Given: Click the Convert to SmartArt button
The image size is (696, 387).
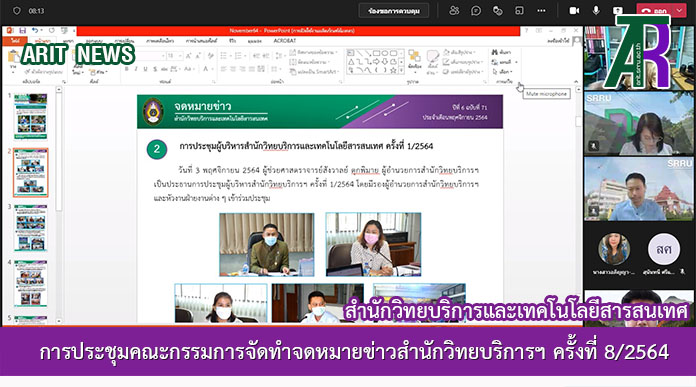Looking at the screenshot, I should click(x=313, y=71).
